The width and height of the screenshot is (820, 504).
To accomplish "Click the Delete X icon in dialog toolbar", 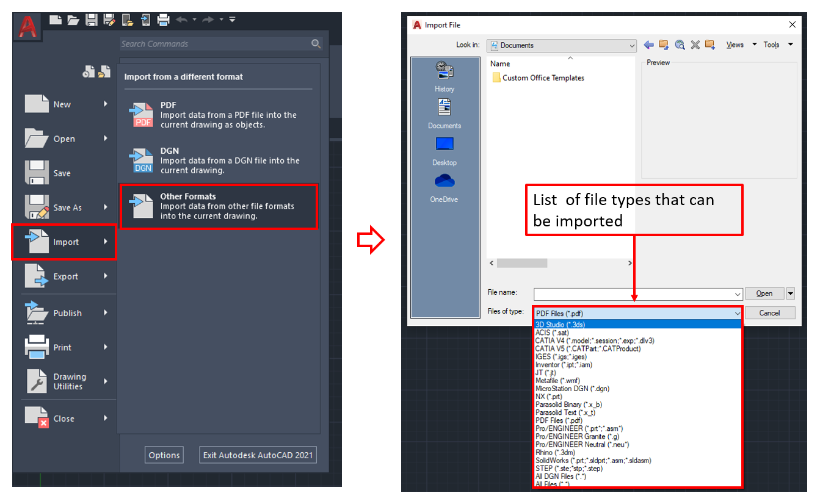I will (695, 45).
